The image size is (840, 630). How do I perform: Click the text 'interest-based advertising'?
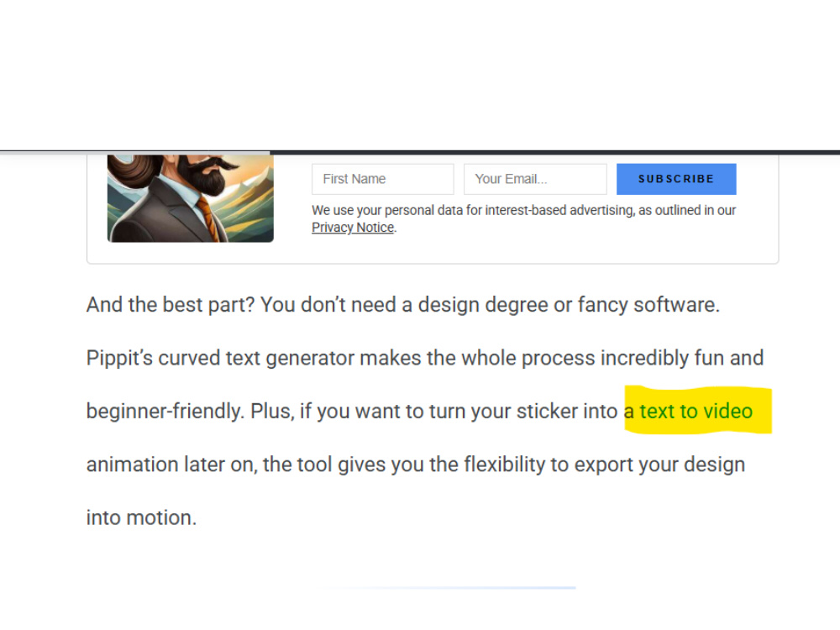click(559, 210)
